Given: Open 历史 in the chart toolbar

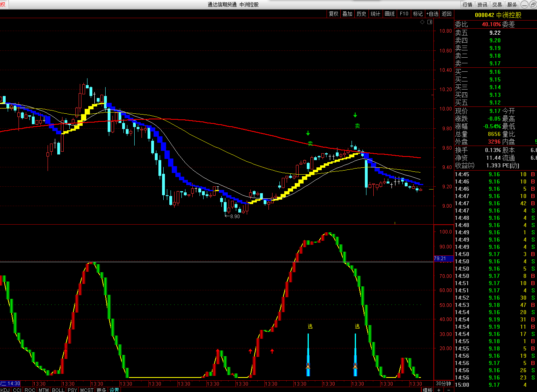Looking at the screenshot, I should (x=362, y=14).
